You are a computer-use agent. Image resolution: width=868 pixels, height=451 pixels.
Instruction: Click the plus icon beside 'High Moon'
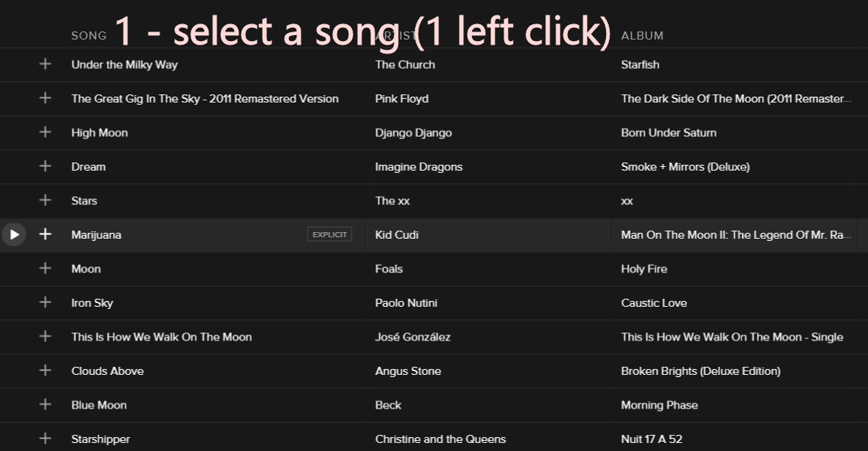pos(45,133)
